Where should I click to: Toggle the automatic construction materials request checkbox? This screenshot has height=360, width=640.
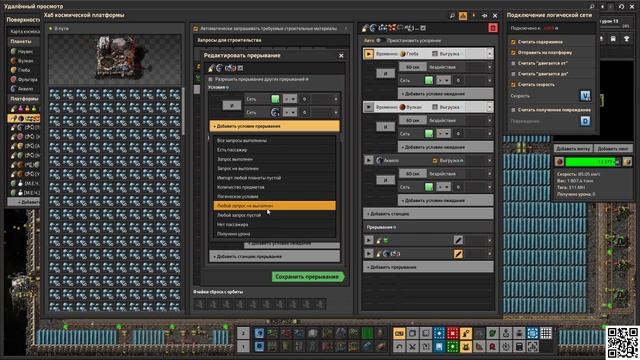196,29
